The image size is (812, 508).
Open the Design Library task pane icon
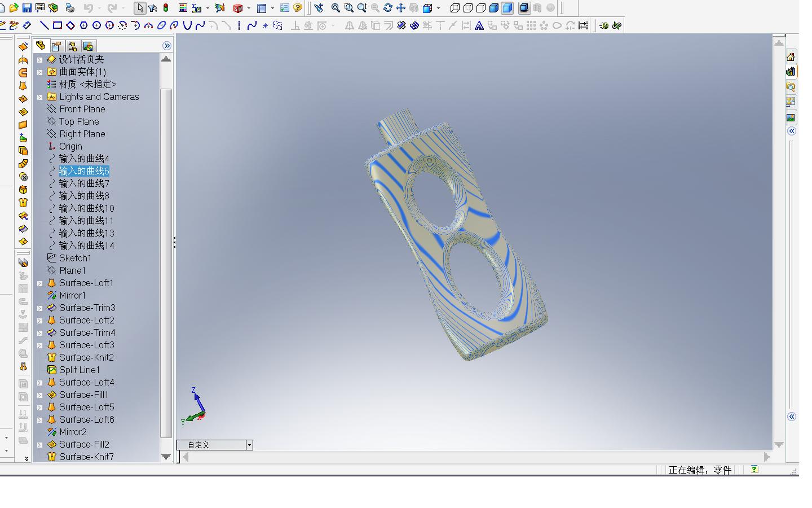[x=791, y=72]
